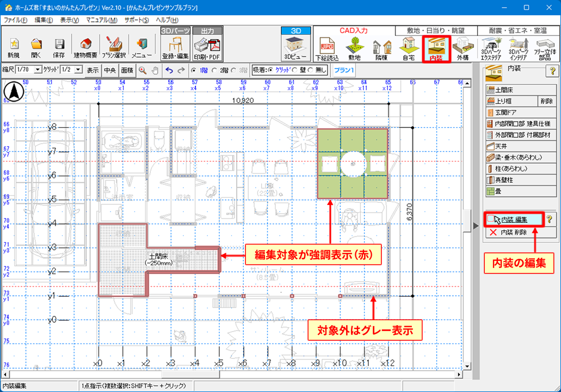Select the 外構 exterior tool
The width and height of the screenshot is (561, 392).
point(463,49)
